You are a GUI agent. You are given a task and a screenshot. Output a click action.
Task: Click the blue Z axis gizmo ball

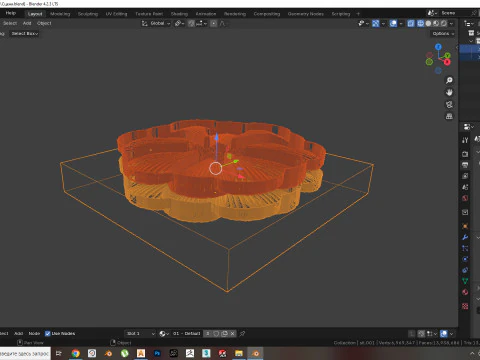tap(438, 47)
